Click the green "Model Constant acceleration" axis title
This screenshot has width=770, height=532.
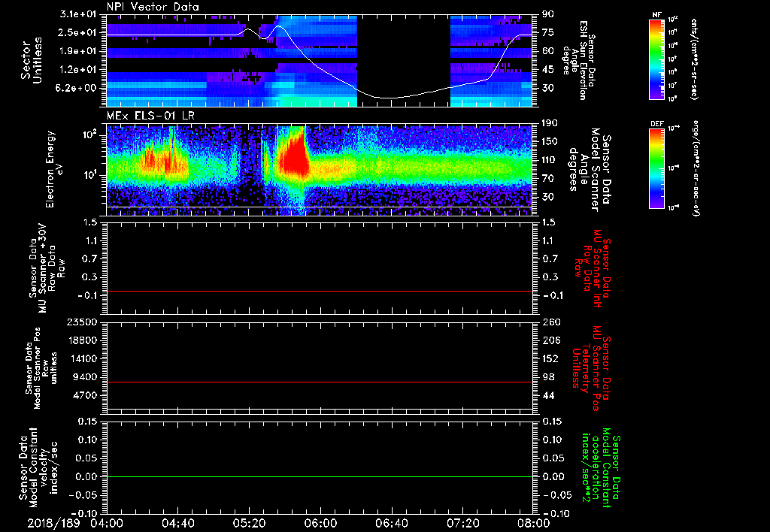point(602,469)
